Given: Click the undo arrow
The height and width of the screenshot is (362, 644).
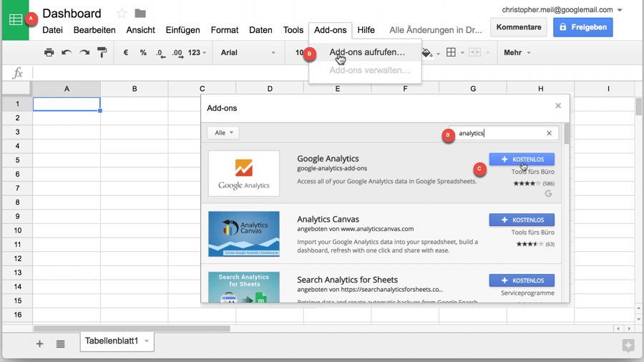Looking at the screenshot, I should [67, 52].
